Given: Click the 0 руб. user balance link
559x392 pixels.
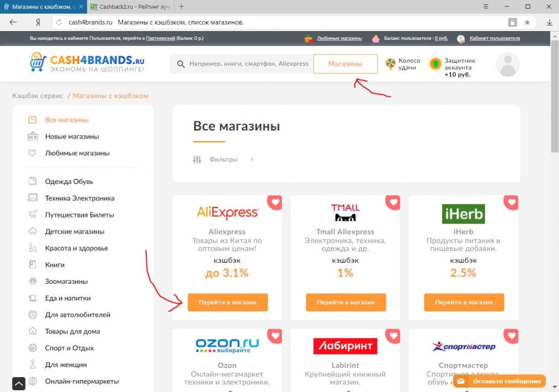Looking at the screenshot, I should tap(441, 38).
